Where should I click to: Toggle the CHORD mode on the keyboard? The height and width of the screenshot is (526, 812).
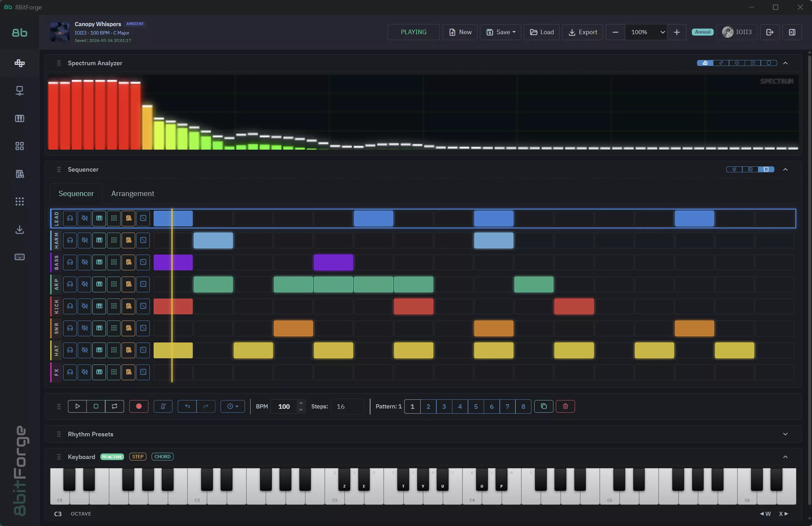162,457
